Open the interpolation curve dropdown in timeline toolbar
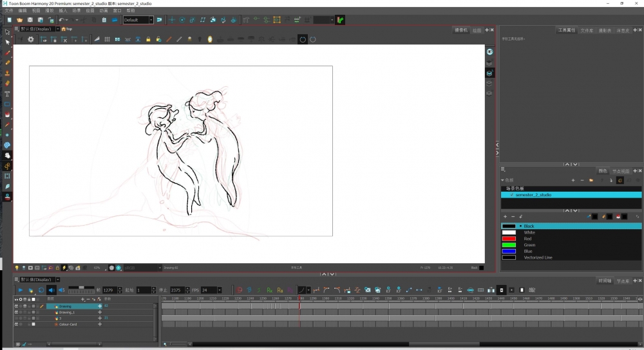 [x=308, y=290]
